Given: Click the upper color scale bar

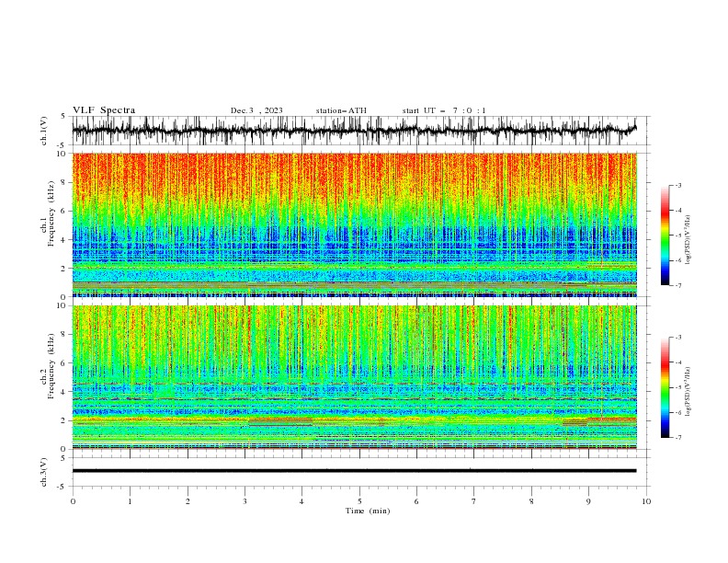Looking at the screenshot, I should point(665,236).
